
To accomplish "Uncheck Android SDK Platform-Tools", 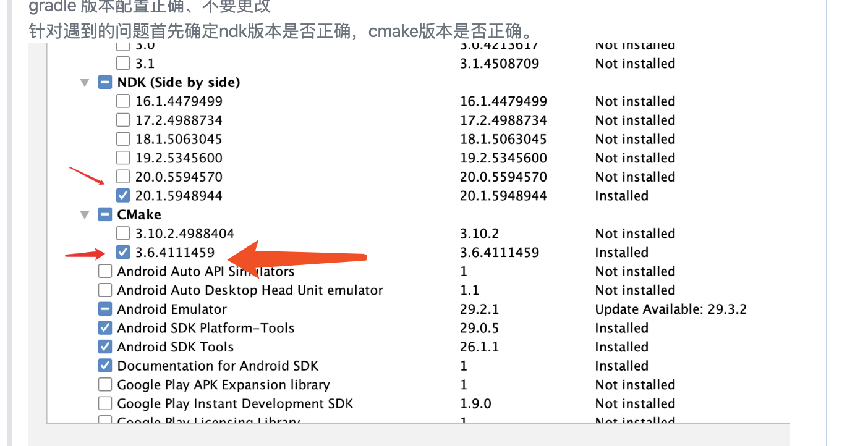I will tap(105, 327).
